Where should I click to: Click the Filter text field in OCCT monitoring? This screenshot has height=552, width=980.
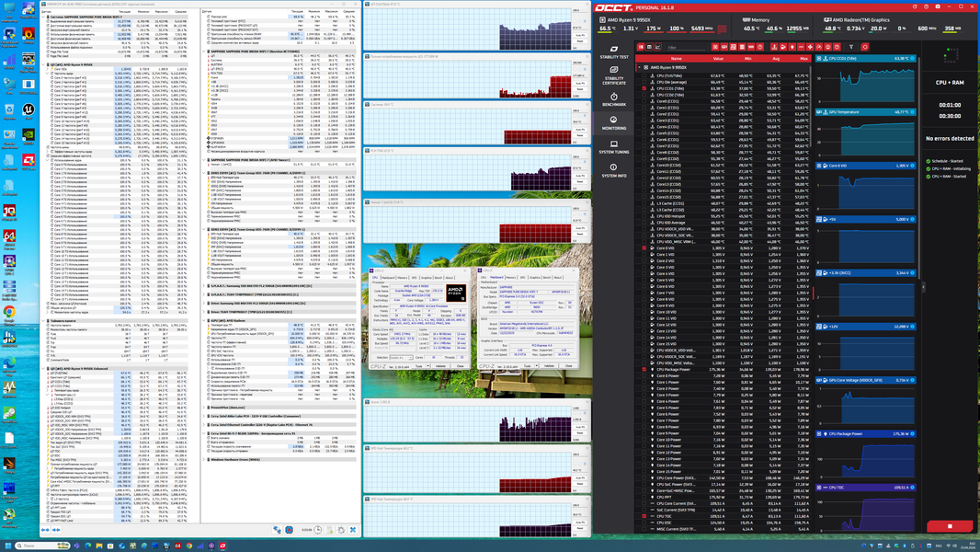click(x=686, y=48)
